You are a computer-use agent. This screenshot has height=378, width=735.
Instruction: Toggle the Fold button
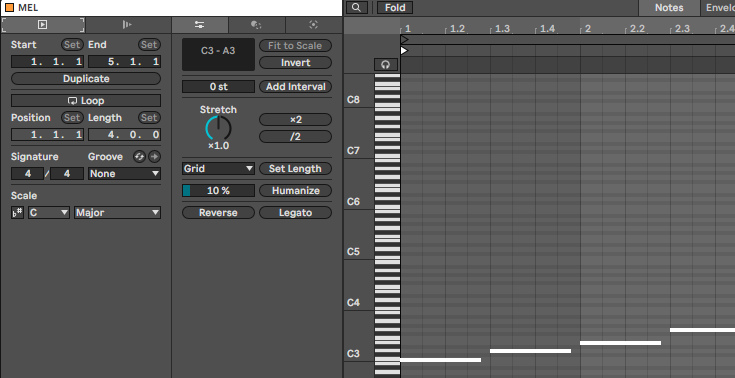point(395,8)
